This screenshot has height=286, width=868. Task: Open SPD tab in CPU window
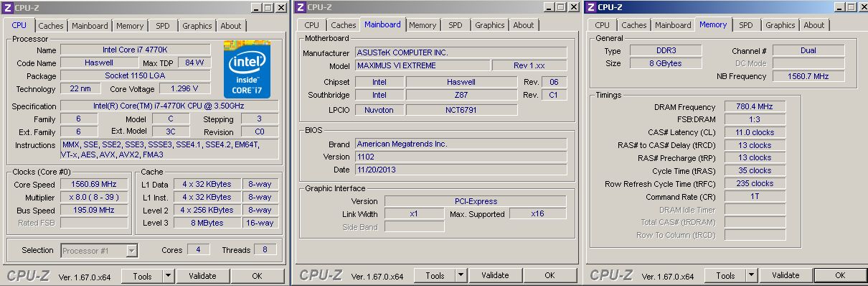coord(163,26)
